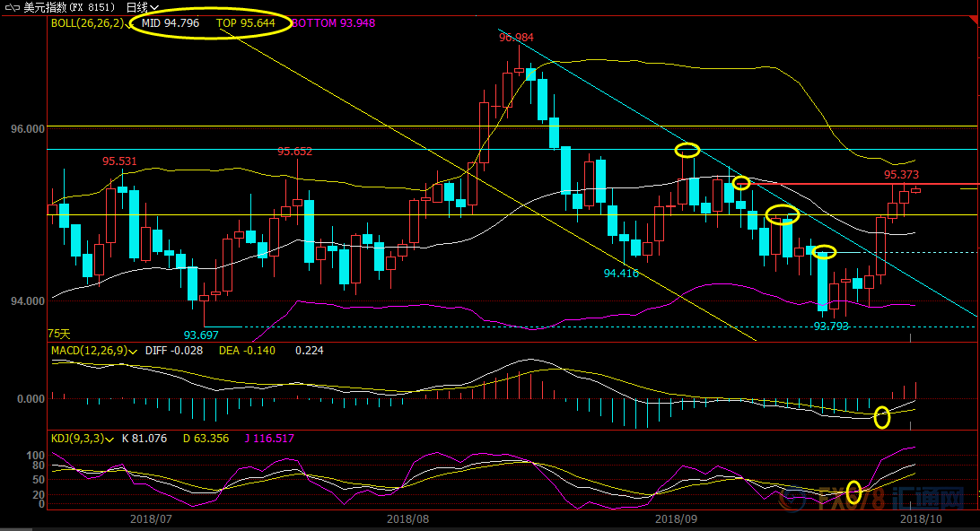Click the 93.697 low price label

[x=201, y=335]
